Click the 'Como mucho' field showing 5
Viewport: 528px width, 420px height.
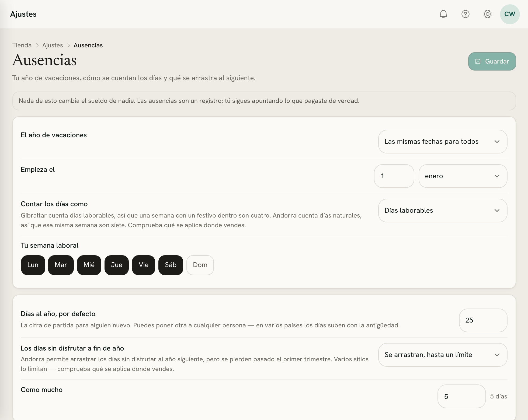pos(461,396)
